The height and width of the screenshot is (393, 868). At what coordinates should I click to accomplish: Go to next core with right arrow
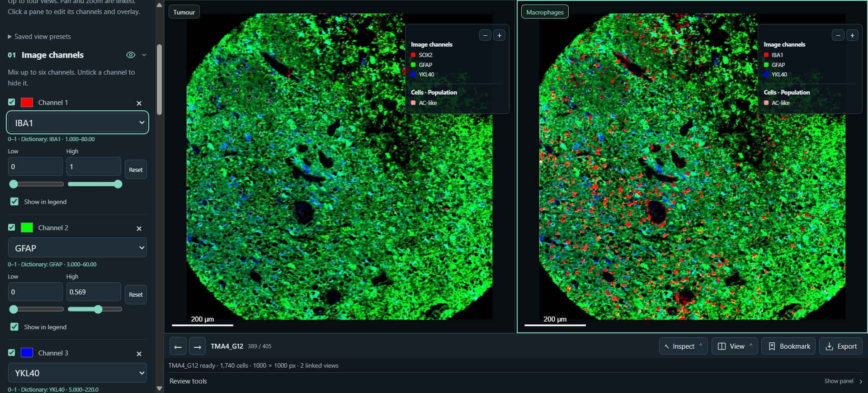(x=197, y=347)
